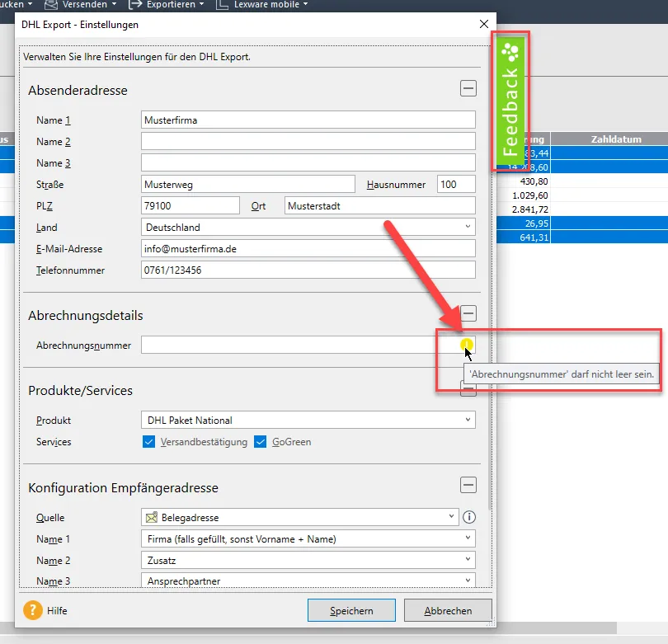Click the Speichern button

click(x=351, y=611)
